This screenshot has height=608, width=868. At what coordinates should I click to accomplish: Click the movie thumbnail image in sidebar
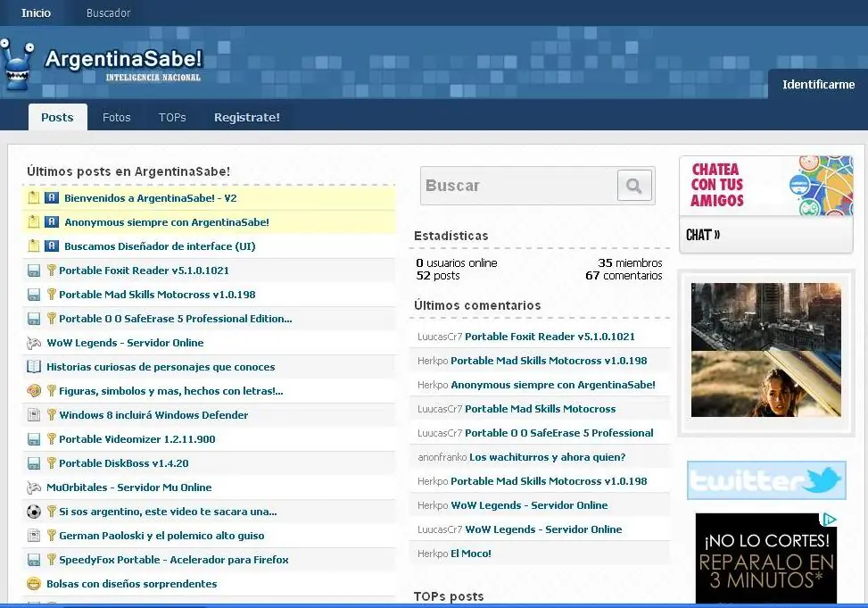point(766,350)
